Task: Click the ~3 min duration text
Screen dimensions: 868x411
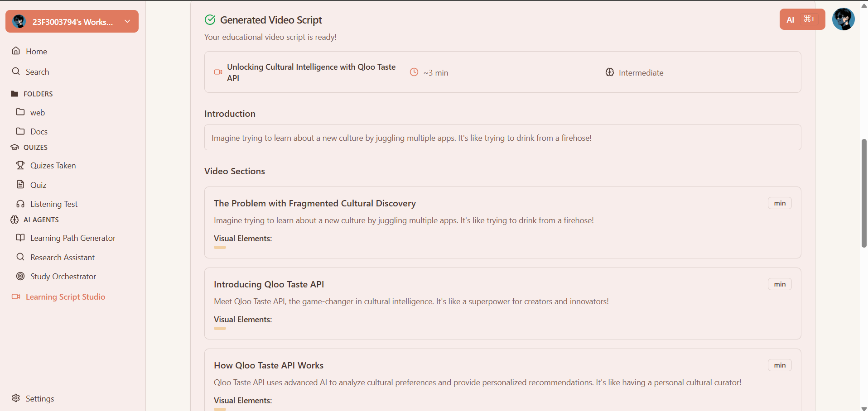Action: 436,73
